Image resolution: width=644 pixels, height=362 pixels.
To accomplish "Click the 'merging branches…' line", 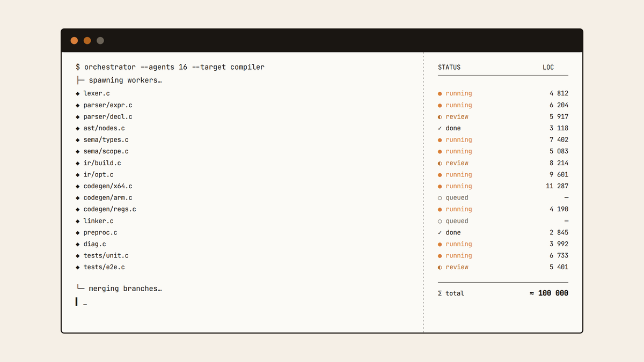I will [119, 289].
